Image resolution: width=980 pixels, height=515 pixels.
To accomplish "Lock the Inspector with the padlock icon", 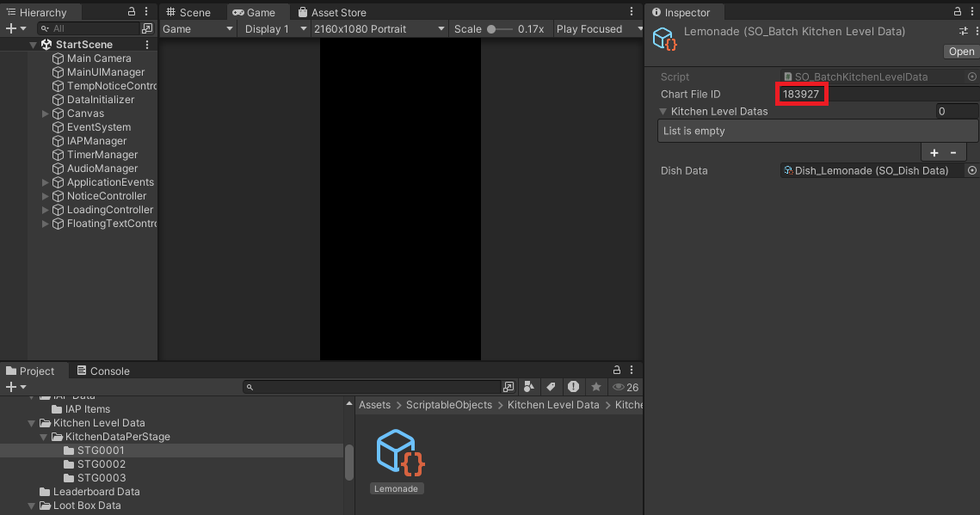I will (x=958, y=11).
